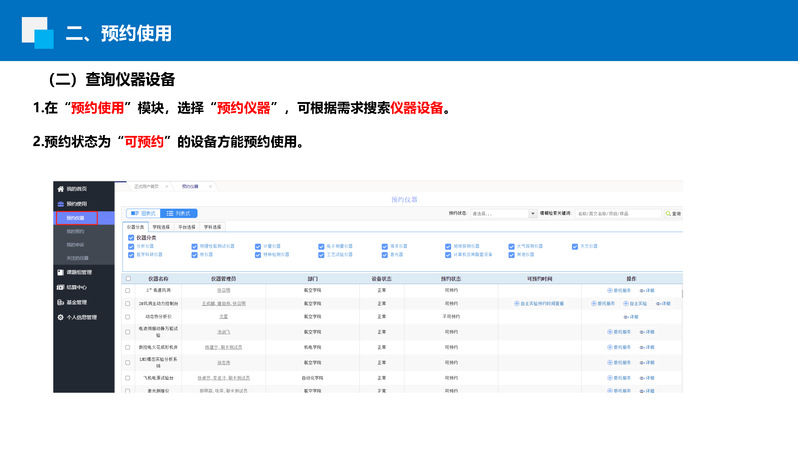
Task: Click the 我的首页 home icon in sidebar
Action: pos(61,188)
